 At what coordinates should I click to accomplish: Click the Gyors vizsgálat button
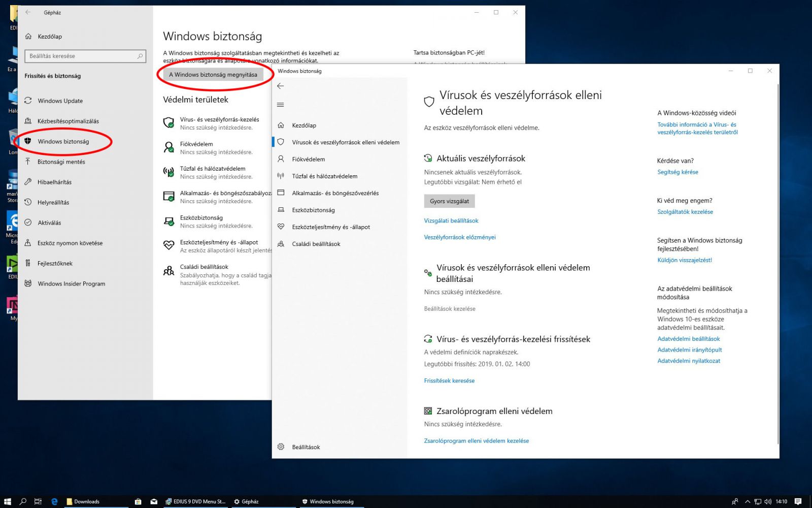point(449,201)
